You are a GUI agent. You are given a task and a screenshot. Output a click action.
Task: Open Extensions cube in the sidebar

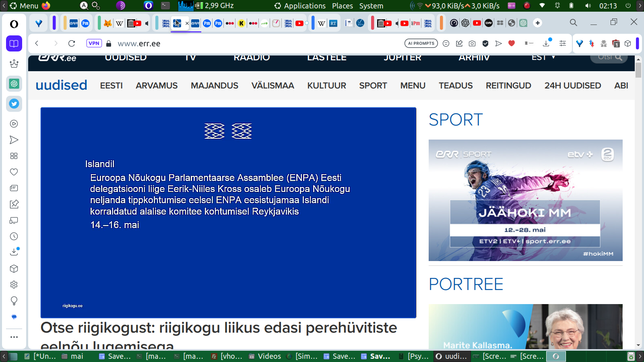[14, 269]
